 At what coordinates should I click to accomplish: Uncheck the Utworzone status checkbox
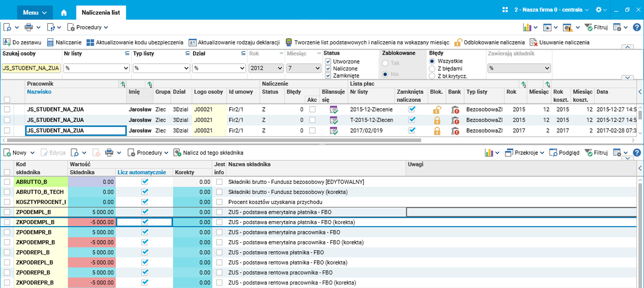click(x=328, y=61)
